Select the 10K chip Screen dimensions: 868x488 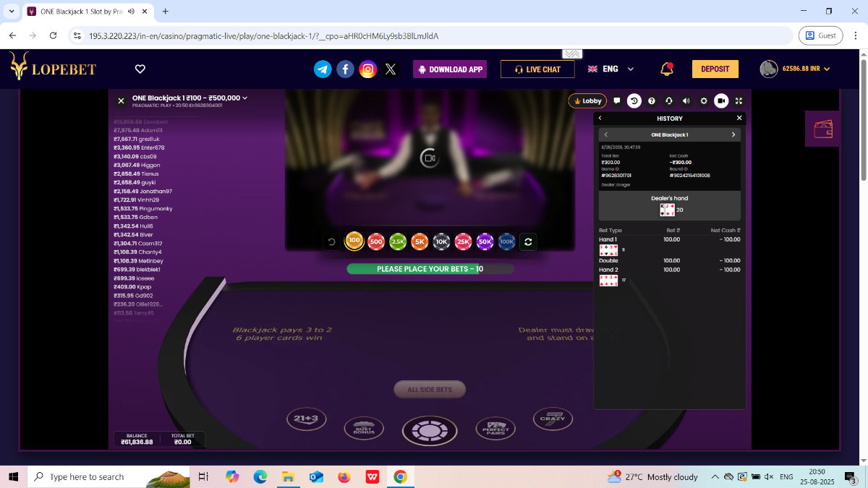coord(441,242)
